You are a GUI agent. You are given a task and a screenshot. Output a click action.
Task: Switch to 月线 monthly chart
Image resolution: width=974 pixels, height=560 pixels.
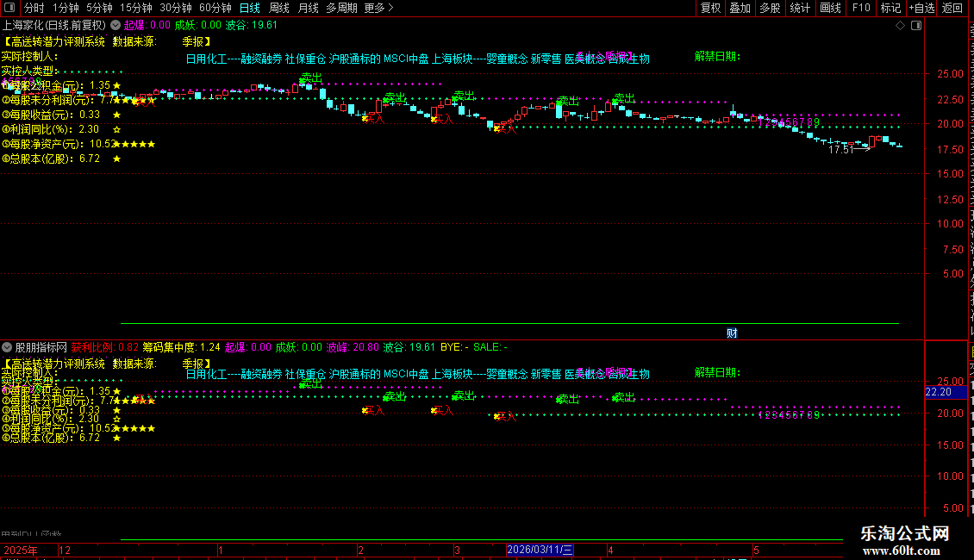[x=308, y=8]
